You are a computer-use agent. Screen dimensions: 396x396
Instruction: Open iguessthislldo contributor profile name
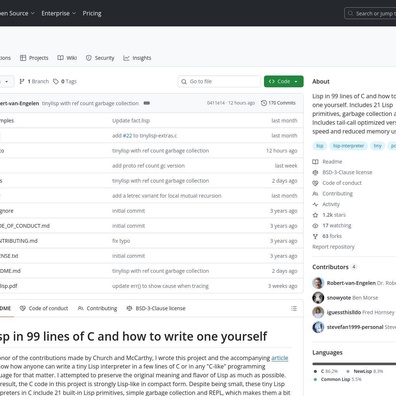344,312
